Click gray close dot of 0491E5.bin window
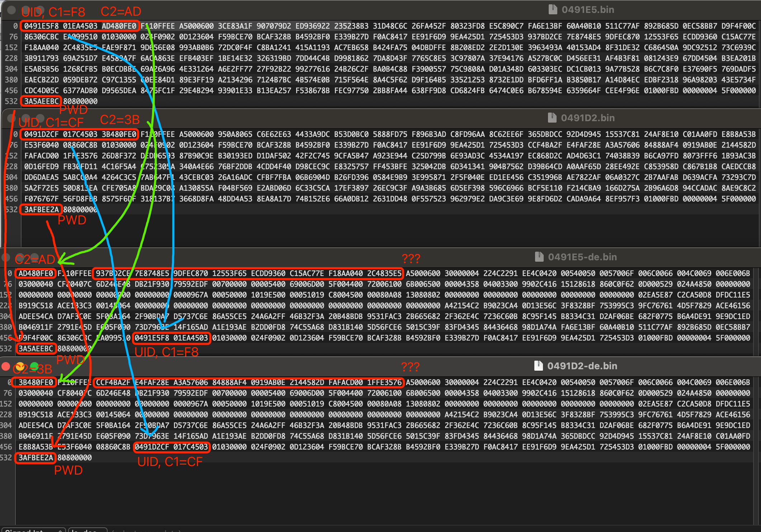 pos(11,10)
